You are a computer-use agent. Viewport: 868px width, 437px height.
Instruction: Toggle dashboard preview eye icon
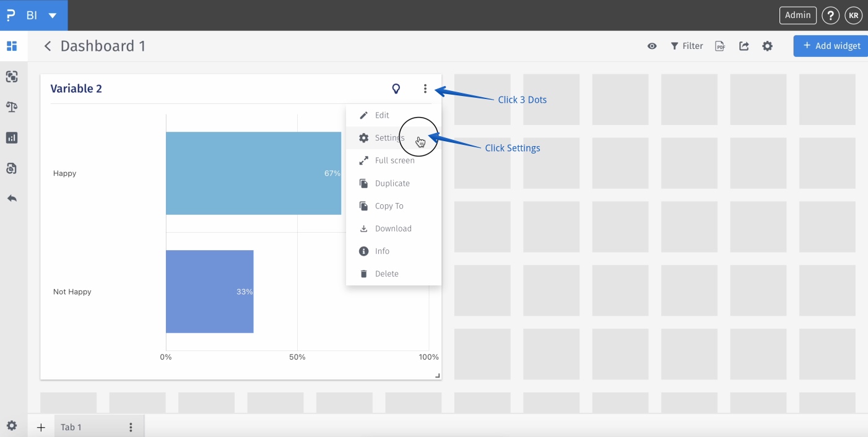[652, 46]
